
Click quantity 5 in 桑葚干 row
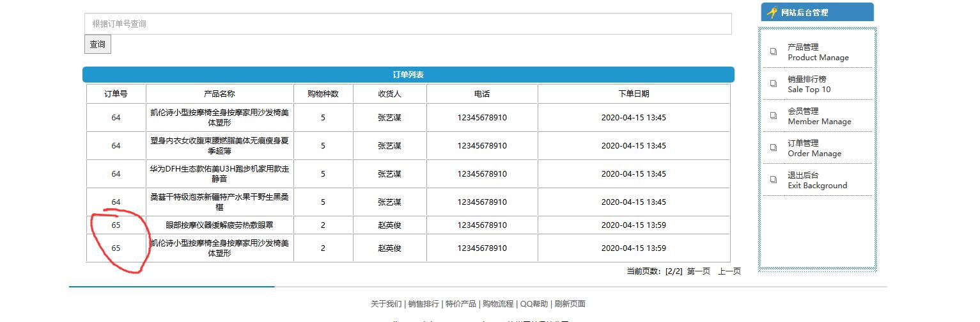click(323, 202)
